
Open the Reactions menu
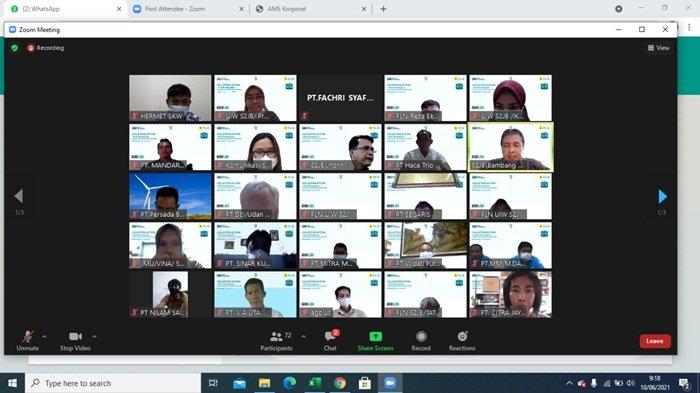click(462, 341)
